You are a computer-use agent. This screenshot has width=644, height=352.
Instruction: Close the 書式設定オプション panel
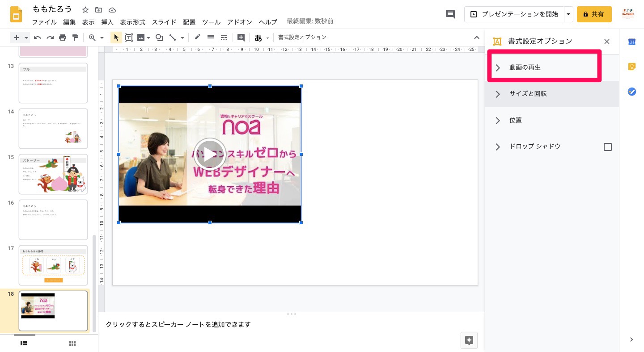(607, 42)
